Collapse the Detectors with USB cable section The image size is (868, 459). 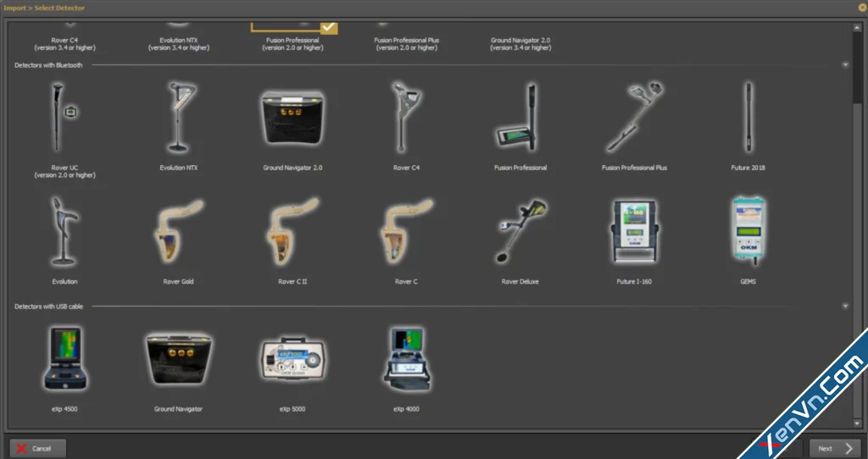click(x=845, y=307)
